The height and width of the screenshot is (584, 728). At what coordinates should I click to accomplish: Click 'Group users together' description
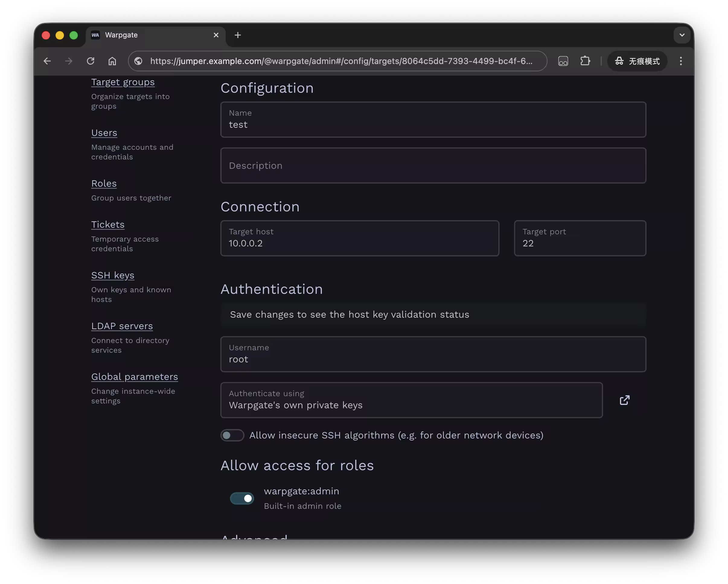pos(131,198)
